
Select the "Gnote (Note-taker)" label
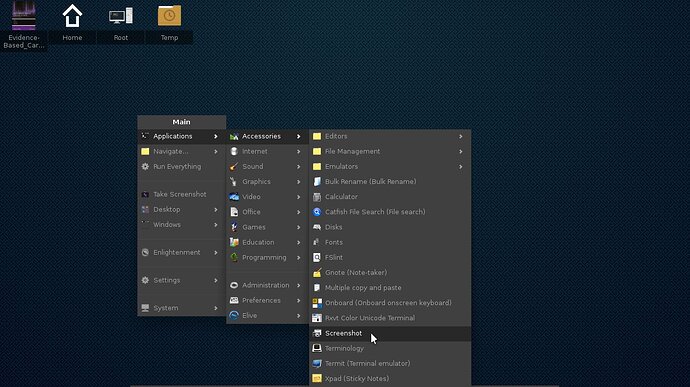356,273
